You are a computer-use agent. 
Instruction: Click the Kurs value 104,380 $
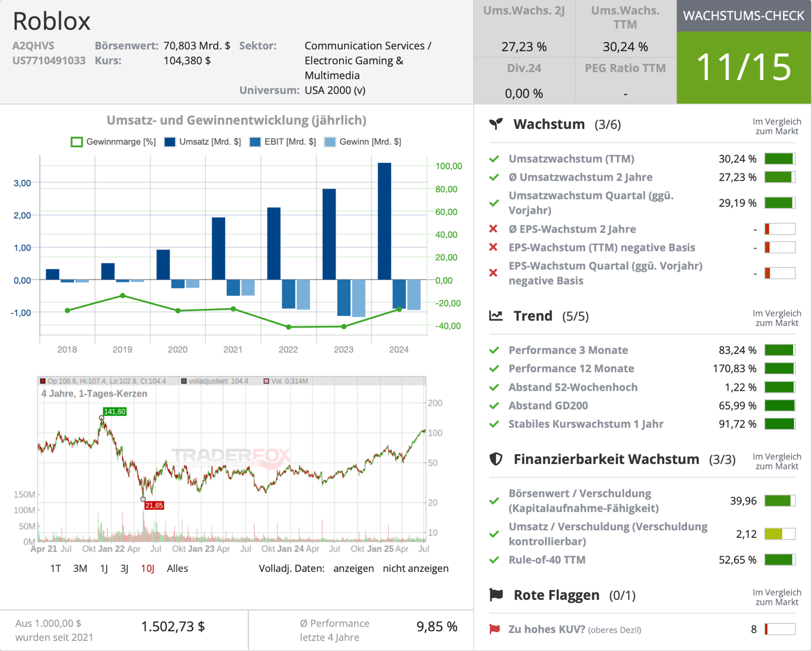point(187,60)
